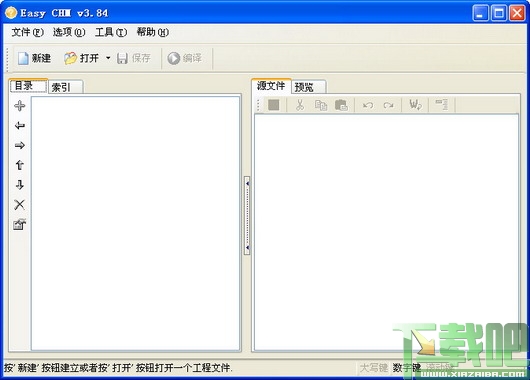Open the 文件(F) menu

tap(27, 32)
